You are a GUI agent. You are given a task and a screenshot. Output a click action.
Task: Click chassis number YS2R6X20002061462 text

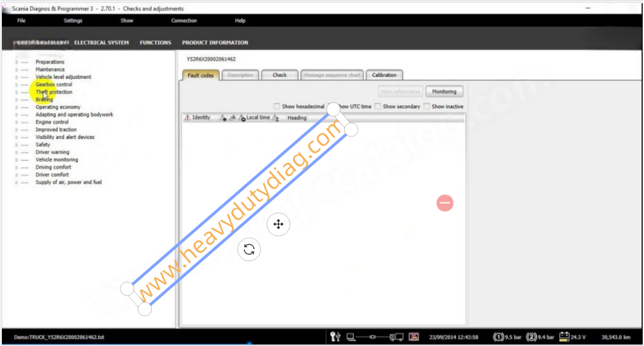point(211,59)
